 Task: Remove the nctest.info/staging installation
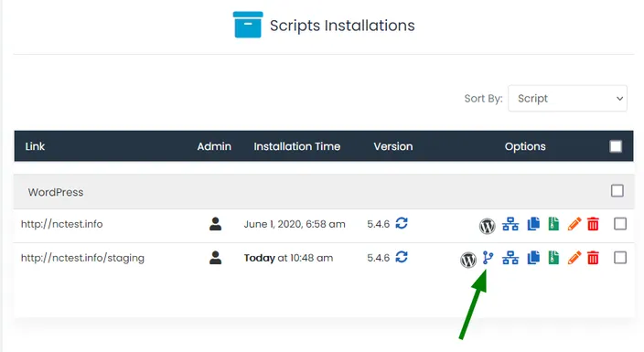[x=593, y=258]
